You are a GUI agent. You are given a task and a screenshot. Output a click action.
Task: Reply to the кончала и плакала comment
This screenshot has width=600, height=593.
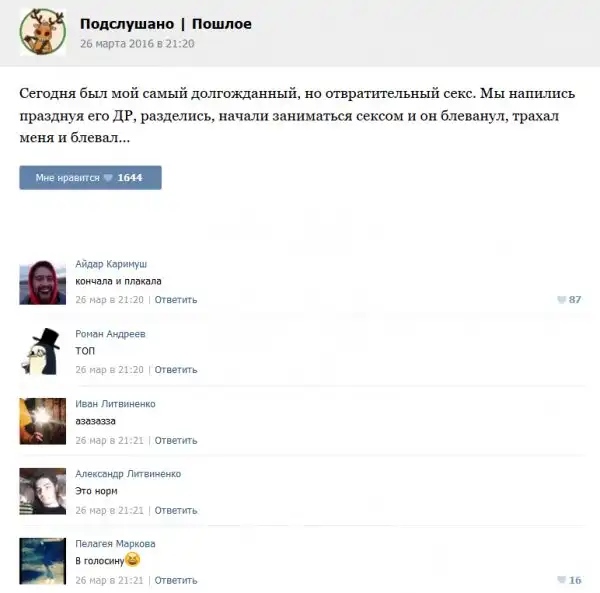[176, 300]
